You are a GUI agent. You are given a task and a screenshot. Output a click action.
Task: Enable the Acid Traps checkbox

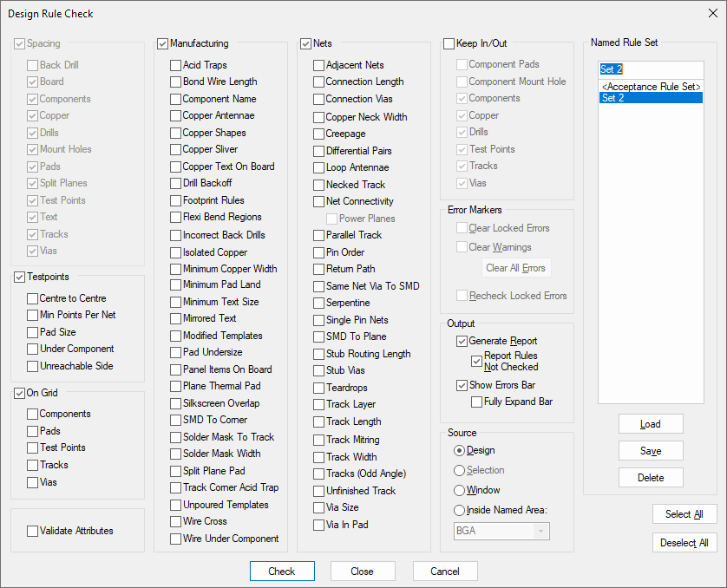pyautogui.click(x=176, y=65)
